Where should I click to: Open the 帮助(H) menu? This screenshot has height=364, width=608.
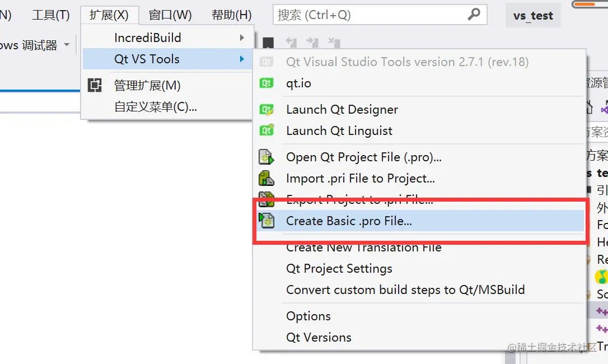(232, 15)
